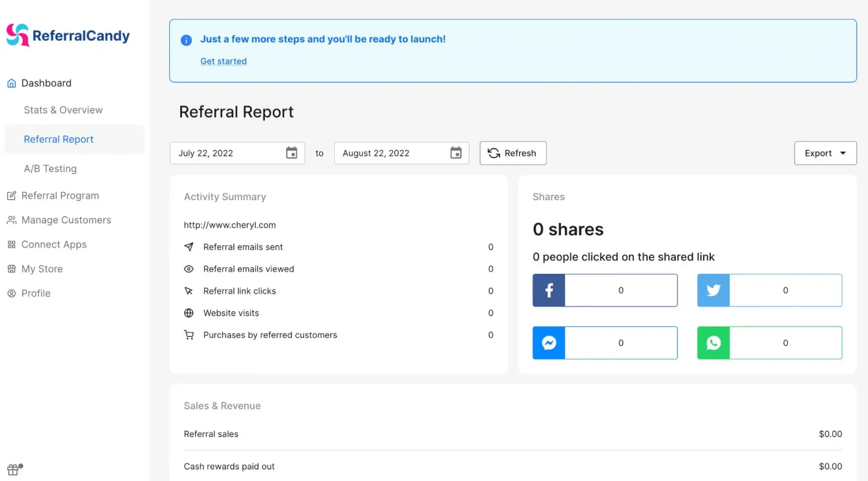This screenshot has height=481, width=868.
Task: Click the My Store shop icon
Action: tap(11, 269)
